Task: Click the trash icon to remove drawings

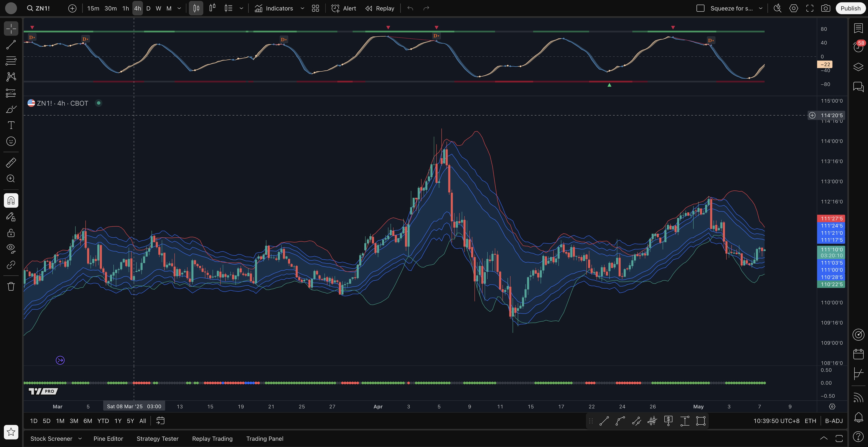Action: coord(11,286)
